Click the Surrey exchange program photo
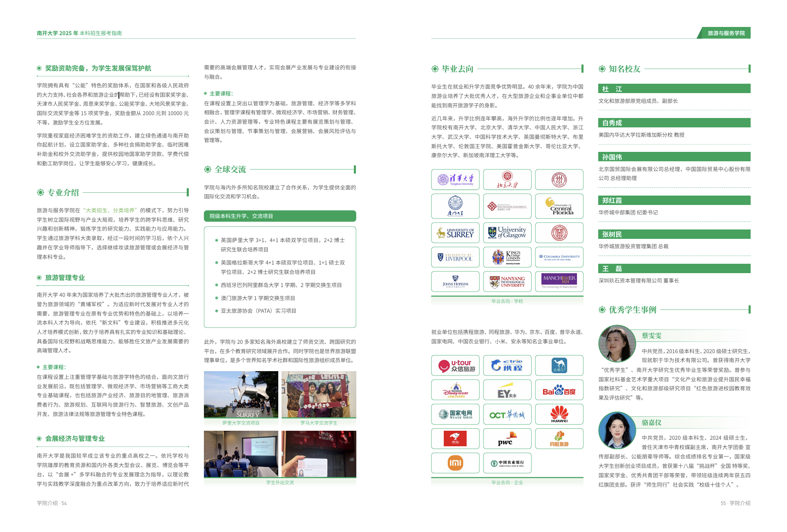Viewport: 787px width, 532px height. pyautogui.click(x=241, y=394)
